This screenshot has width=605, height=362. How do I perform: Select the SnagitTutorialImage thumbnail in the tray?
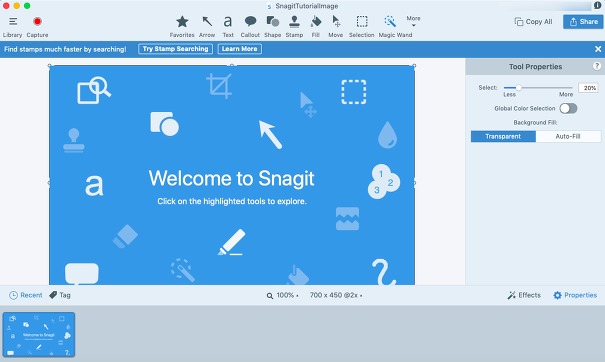click(x=39, y=335)
